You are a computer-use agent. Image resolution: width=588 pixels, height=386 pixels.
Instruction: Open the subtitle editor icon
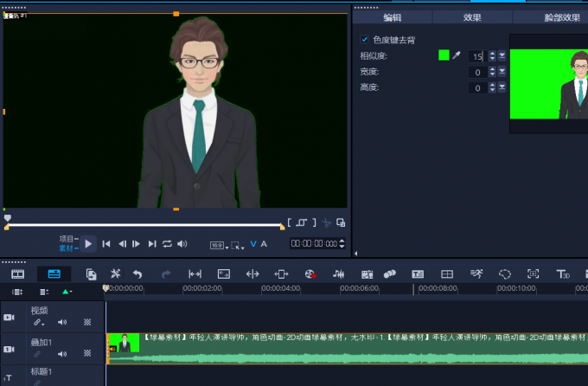point(418,274)
